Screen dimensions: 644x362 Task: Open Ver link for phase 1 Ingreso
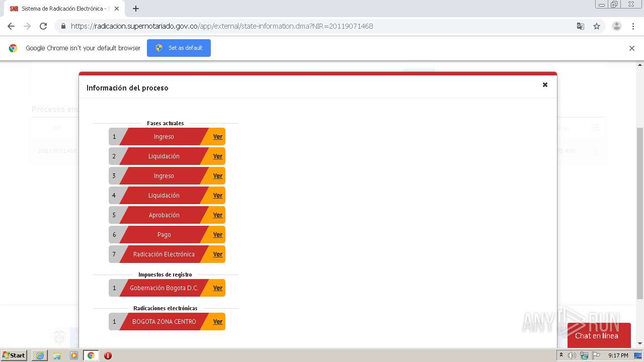[x=218, y=137]
